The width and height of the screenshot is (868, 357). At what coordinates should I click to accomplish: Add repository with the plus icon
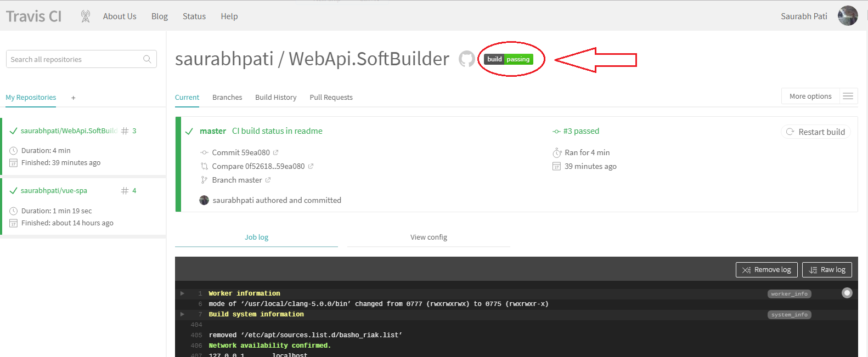tap(74, 98)
